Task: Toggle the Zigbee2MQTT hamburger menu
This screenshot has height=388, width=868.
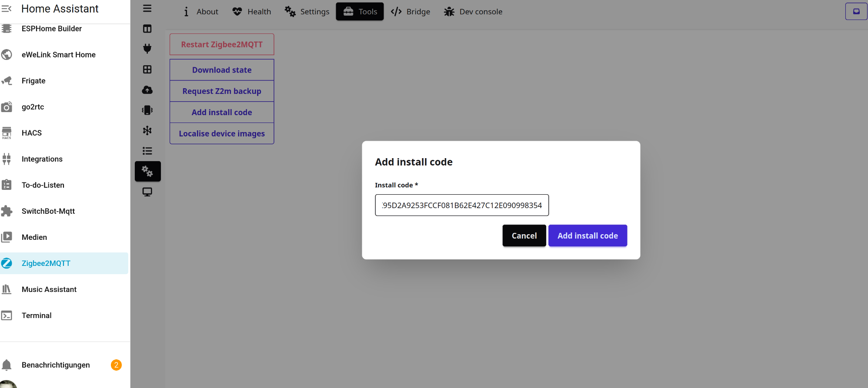Action: (x=147, y=8)
